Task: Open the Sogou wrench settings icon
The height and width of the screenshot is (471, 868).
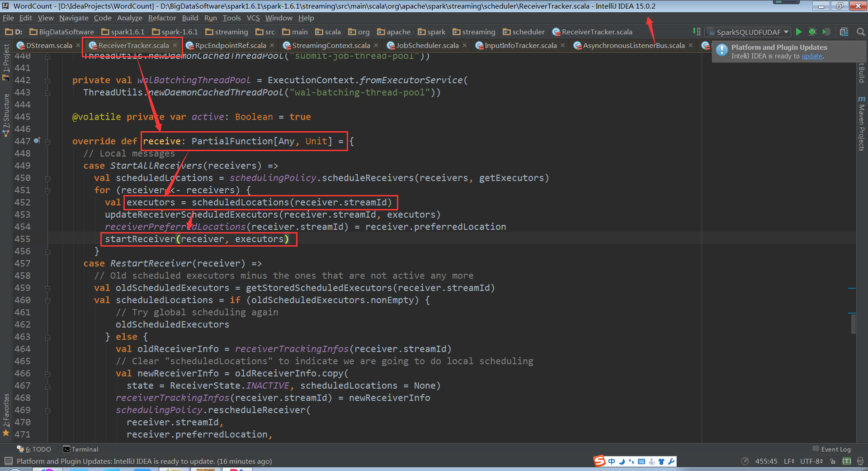Action: click(x=671, y=461)
